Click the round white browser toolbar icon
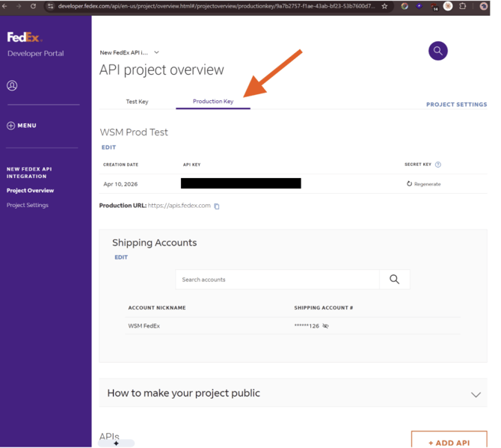Viewport: 501px width, 448px height. pos(448,6)
